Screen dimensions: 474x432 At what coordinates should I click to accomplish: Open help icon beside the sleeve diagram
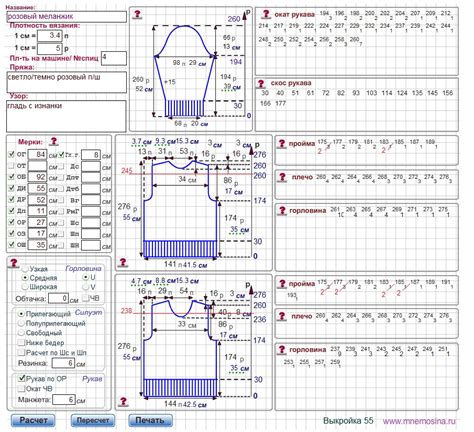137,15
